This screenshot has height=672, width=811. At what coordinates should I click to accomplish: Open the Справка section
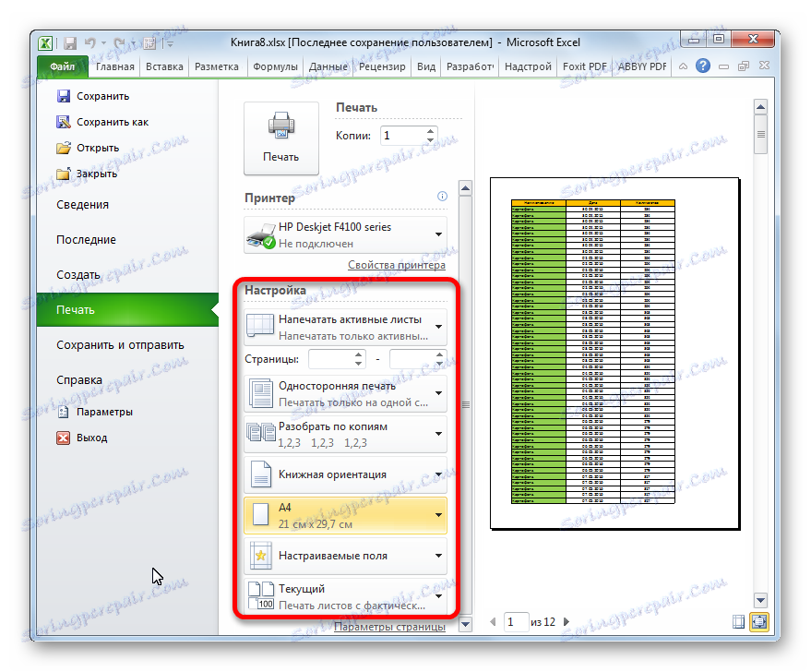[79, 380]
